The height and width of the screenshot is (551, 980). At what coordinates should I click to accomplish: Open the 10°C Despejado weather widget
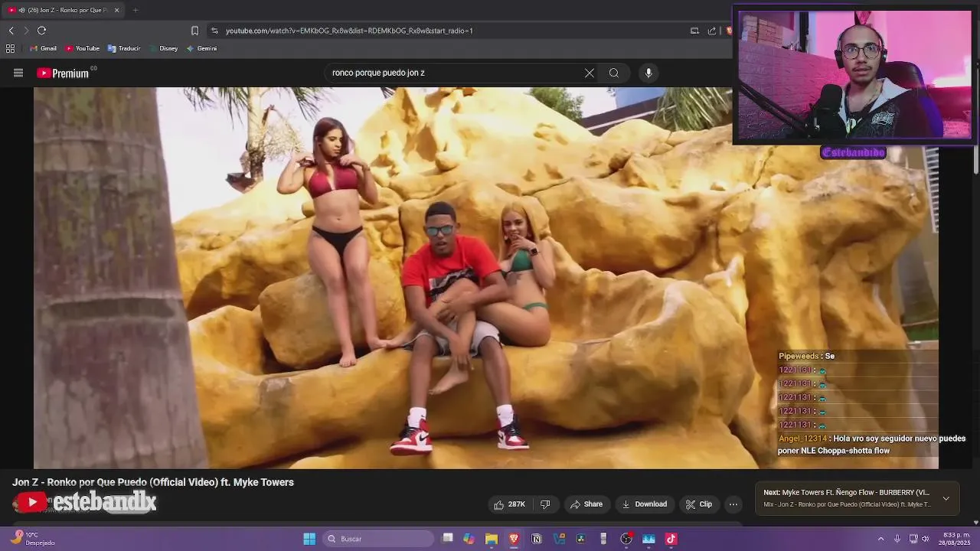tap(34, 539)
